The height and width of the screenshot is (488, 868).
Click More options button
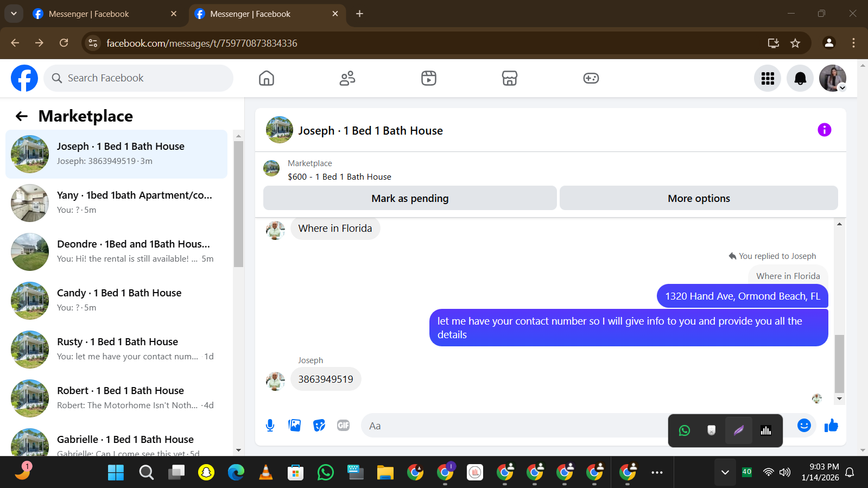tap(699, 198)
